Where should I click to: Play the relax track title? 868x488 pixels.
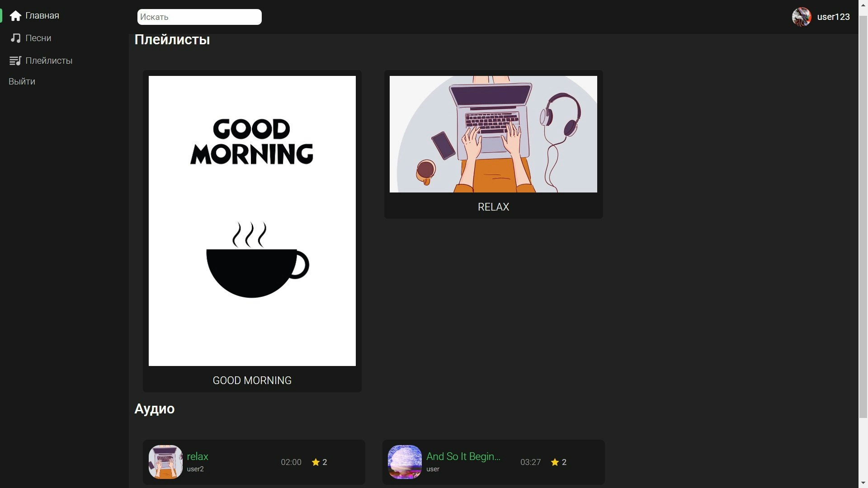198,456
